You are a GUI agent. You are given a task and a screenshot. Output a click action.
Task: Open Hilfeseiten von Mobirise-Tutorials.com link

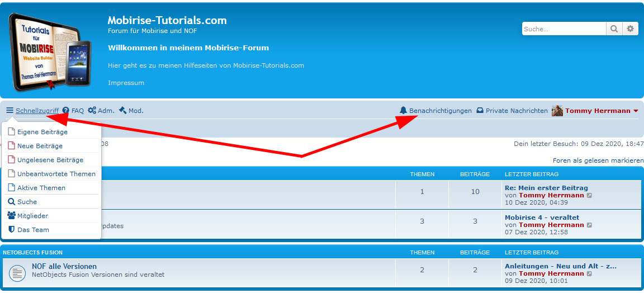tap(206, 65)
